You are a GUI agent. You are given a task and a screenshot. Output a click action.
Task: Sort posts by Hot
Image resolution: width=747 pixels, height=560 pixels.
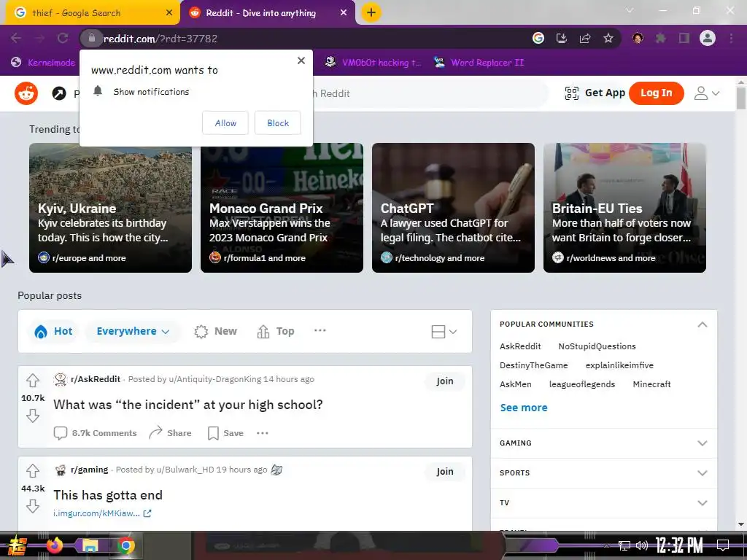(53, 331)
